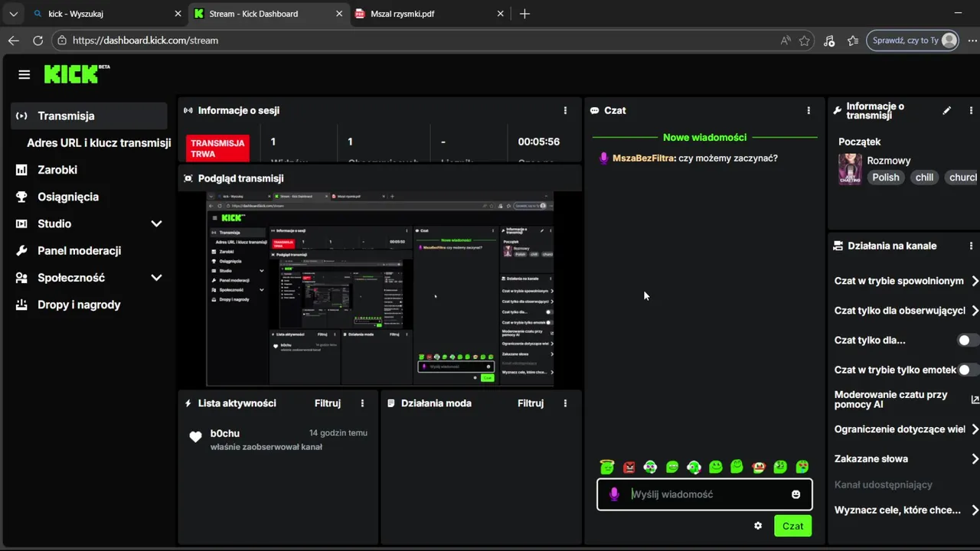Open a new browser tab
This screenshot has width=980, height=551.
[x=524, y=14]
